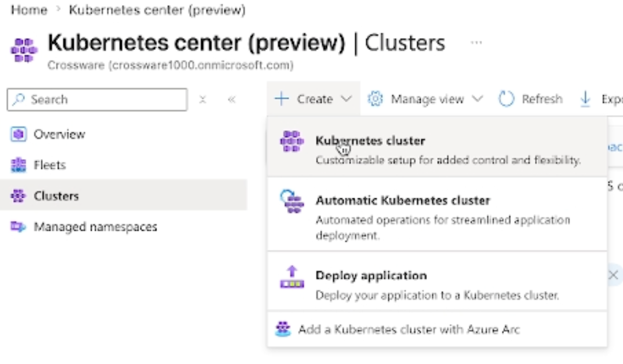
Task: Select Deploy application menu entry
Action: pos(437,281)
